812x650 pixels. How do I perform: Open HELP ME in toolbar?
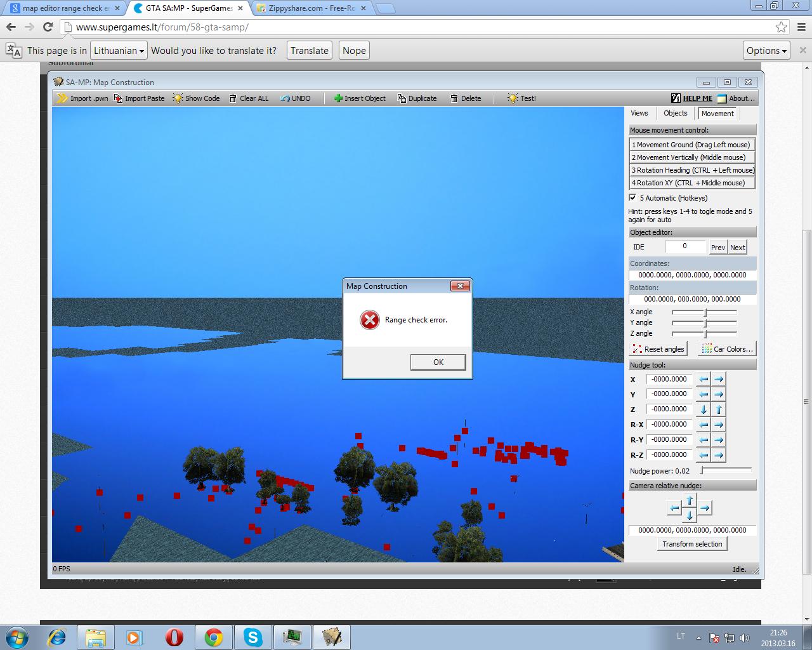click(x=691, y=98)
